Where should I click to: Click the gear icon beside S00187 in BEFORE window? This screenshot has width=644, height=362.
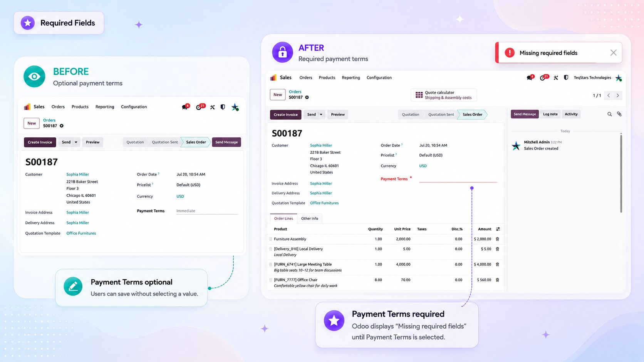click(62, 126)
